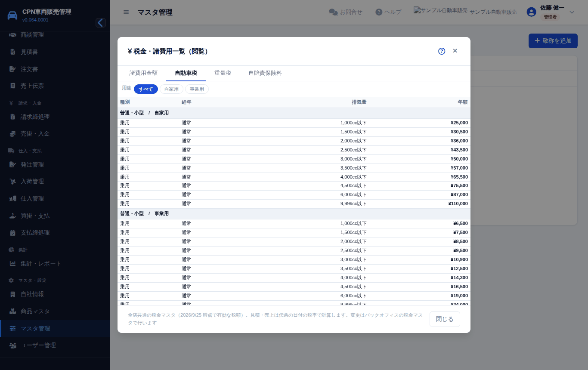Click the ¥25,000 amount for 1,000cc以下
Viewport: 588px width, 370px height.
coord(459,123)
